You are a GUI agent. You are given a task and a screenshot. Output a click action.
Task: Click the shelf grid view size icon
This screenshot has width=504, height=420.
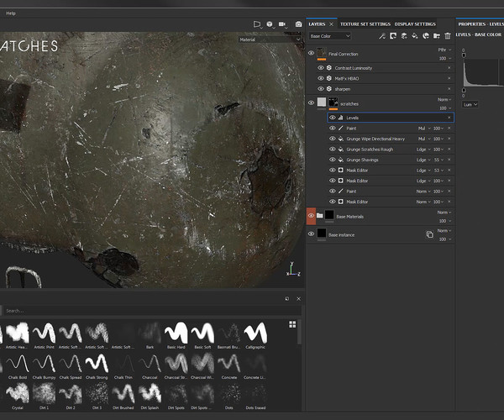pyautogui.click(x=292, y=324)
